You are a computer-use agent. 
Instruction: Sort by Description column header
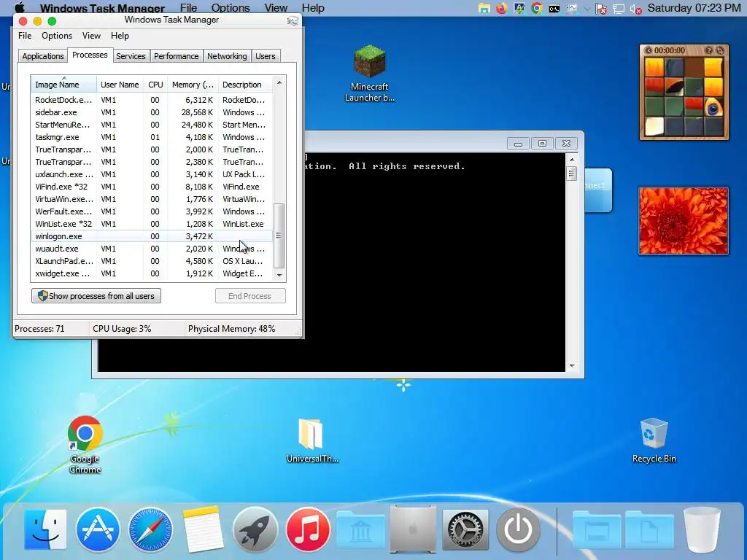click(245, 85)
